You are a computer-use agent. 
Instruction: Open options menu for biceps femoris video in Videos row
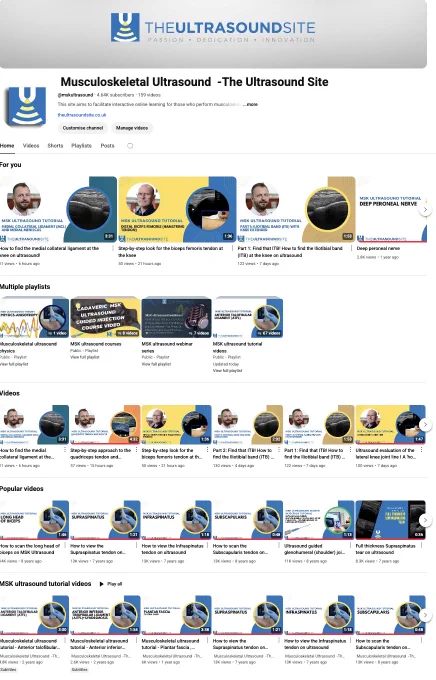(x=208, y=450)
